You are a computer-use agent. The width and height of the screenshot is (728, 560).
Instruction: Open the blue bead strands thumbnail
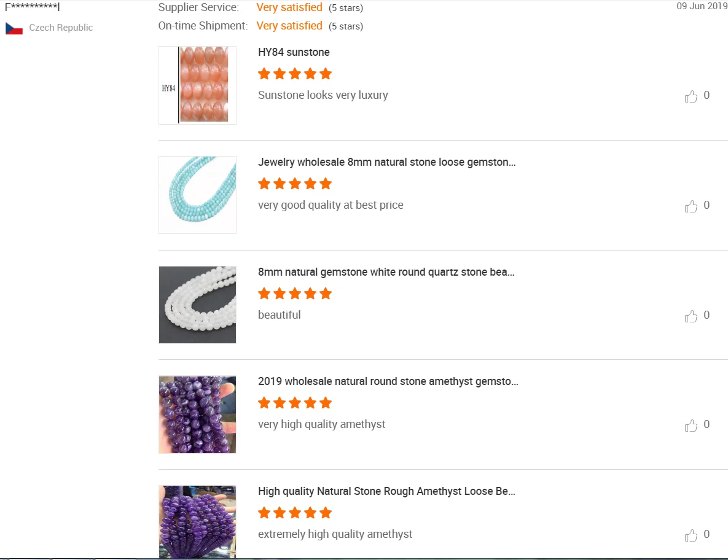(x=197, y=195)
